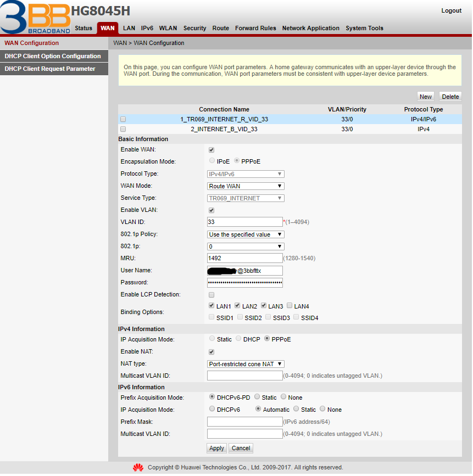Enable the LAN4 binding checkbox
The width and height of the screenshot is (473, 476).
point(290,306)
